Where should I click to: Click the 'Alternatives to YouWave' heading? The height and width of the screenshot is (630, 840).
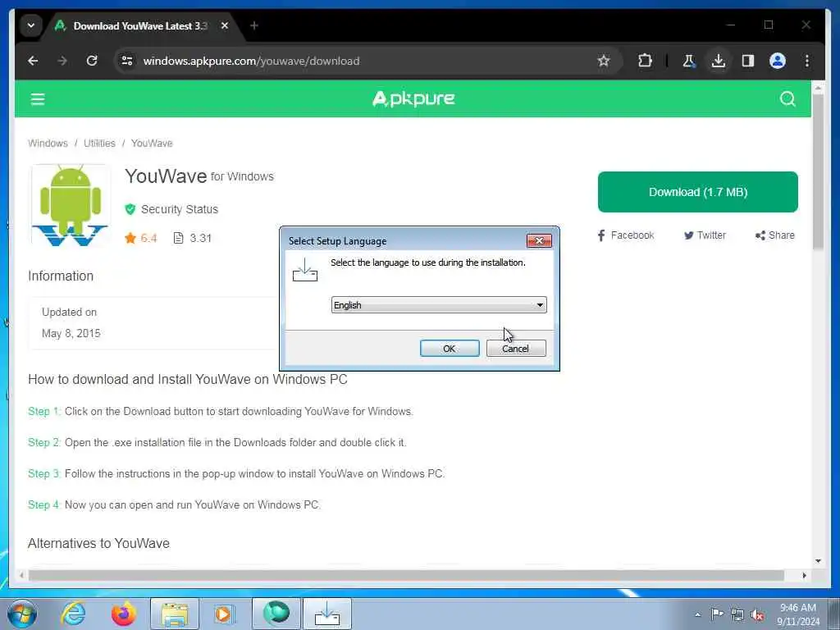tap(98, 543)
